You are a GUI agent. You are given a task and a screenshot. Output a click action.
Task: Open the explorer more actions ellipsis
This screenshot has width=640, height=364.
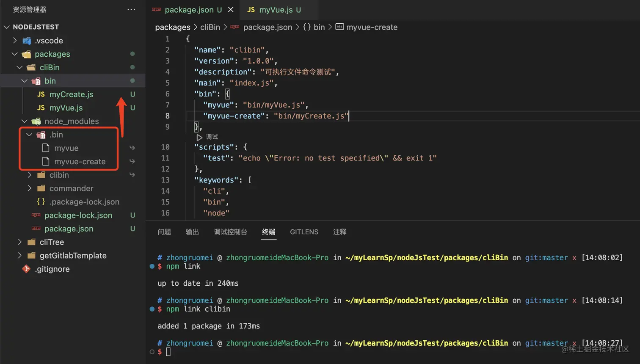(131, 9)
